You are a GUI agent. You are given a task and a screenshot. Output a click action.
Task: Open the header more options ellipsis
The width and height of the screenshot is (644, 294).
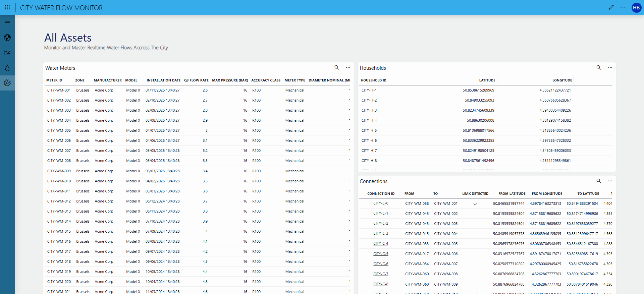pyautogui.click(x=623, y=7)
